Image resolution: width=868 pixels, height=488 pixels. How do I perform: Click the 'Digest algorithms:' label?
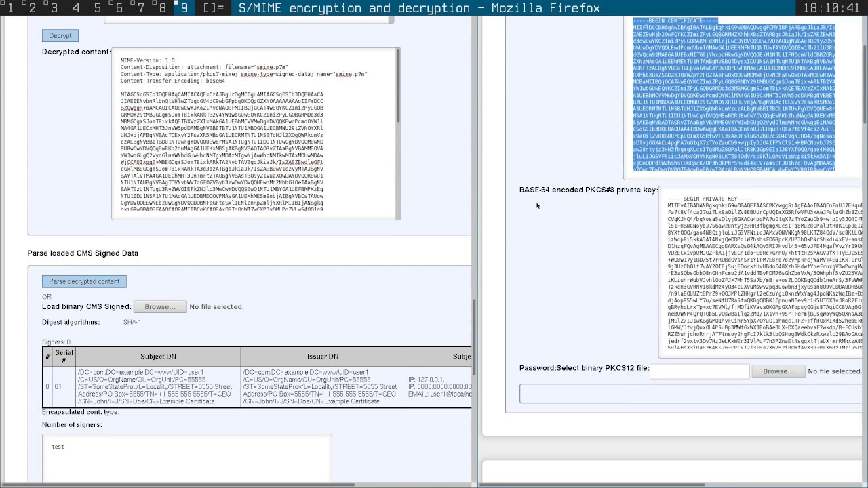tap(71, 322)
